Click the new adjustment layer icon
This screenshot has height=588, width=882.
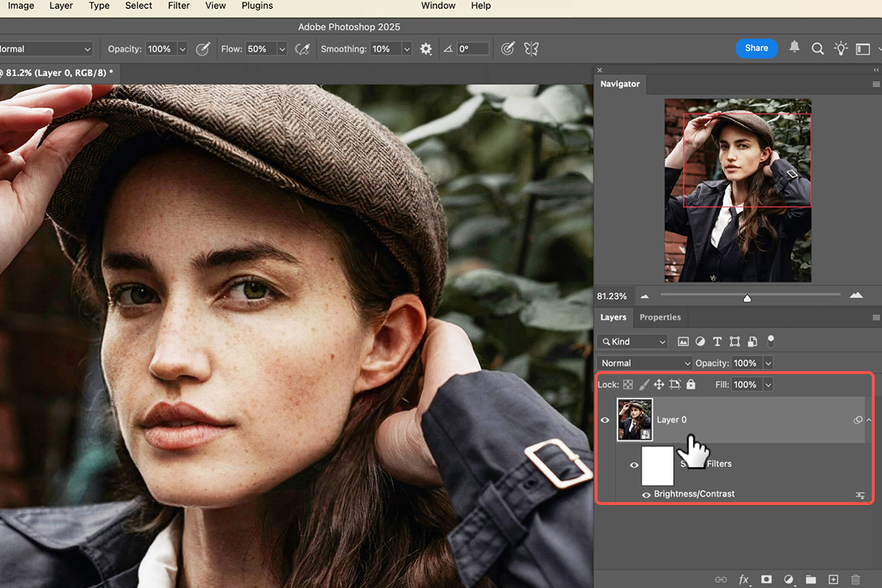(789, 580)
